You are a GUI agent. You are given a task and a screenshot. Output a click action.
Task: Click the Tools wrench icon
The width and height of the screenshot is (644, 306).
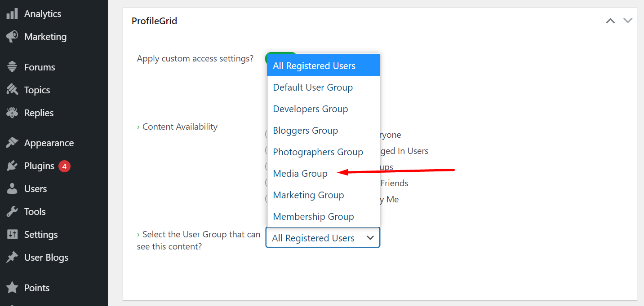[12, 212]
